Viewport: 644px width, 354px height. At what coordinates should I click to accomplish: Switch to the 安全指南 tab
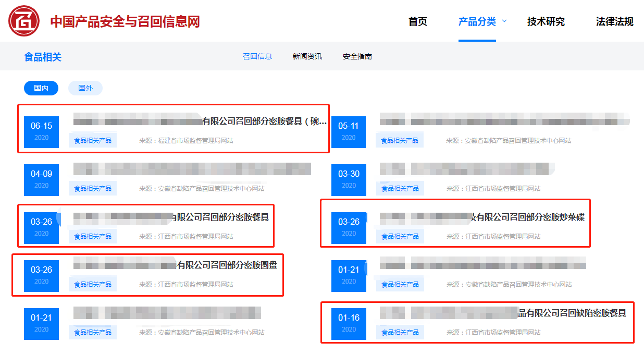[x=357, y=56]
